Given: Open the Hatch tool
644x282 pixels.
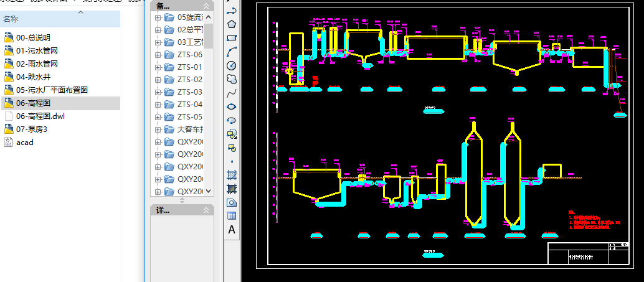Looking at the screenshot, I should (x=232, y=175).
